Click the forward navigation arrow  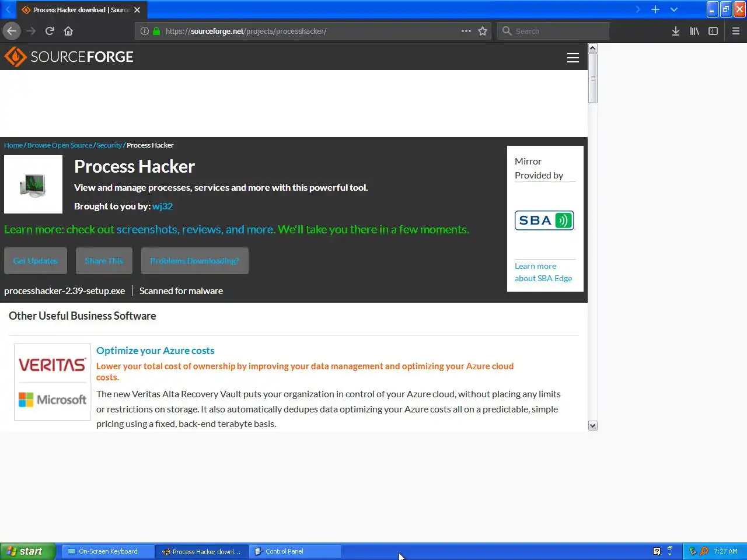(x=31, y=31)
